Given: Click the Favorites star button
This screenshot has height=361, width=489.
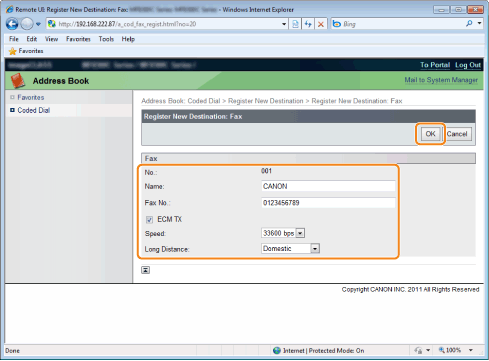Looking at the screenshot, I should pos(26,51).
